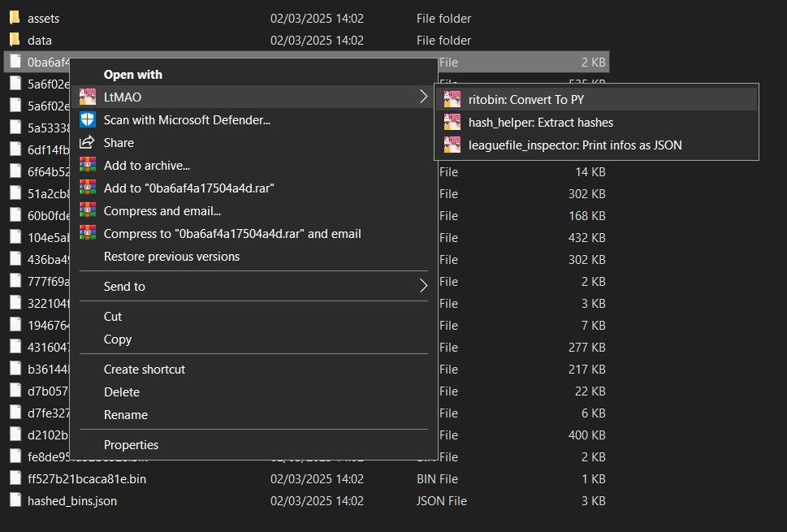Screen dimensions: 787x532
Task: Click the WinRAR icon beside Add to archive
Action: (88, 166)
